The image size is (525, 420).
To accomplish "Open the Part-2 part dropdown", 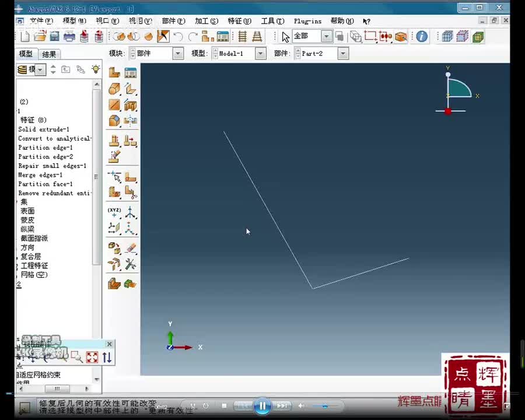I will point(343,54).
